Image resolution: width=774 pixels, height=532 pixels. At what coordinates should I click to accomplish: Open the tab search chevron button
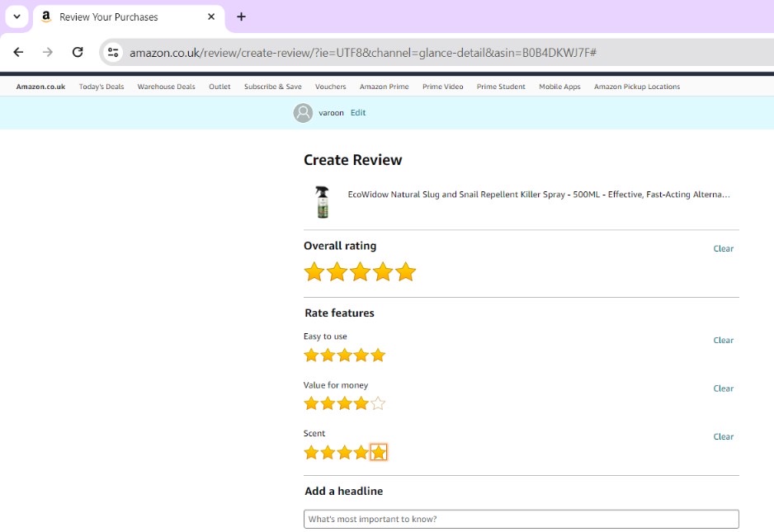coord(17,16)
